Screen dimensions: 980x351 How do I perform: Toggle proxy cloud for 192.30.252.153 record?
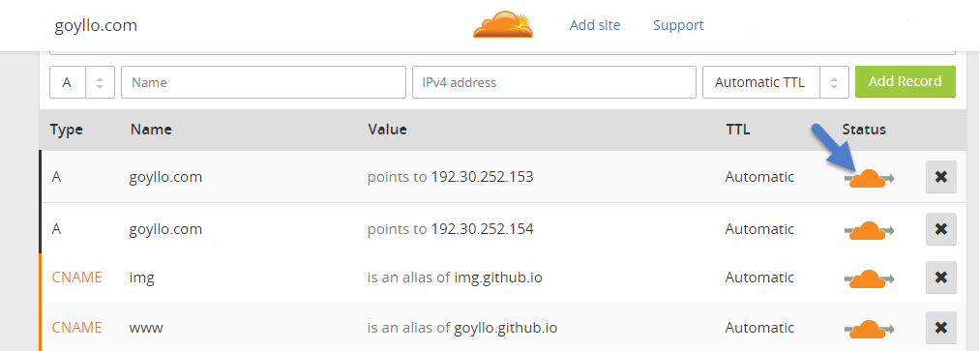coord(869,179)
